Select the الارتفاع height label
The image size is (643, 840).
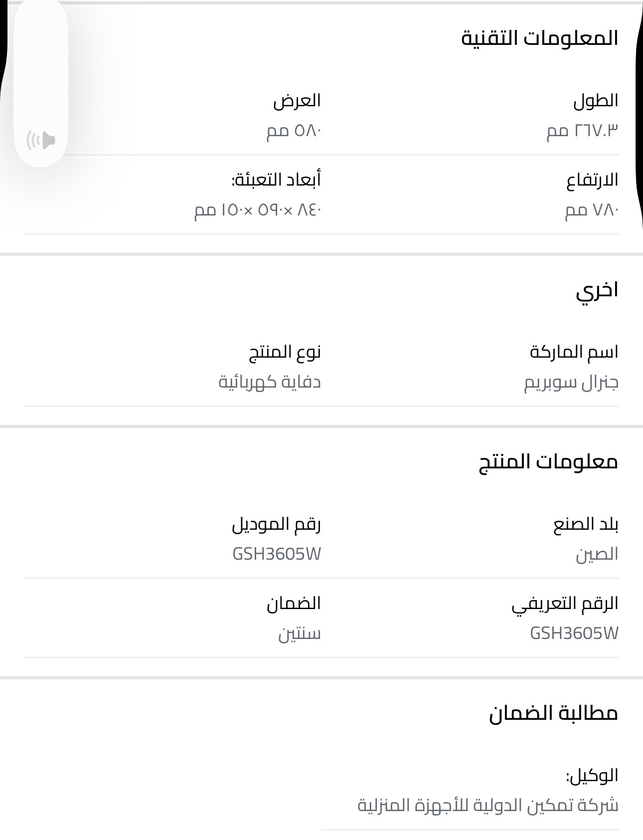pos(592,180)
